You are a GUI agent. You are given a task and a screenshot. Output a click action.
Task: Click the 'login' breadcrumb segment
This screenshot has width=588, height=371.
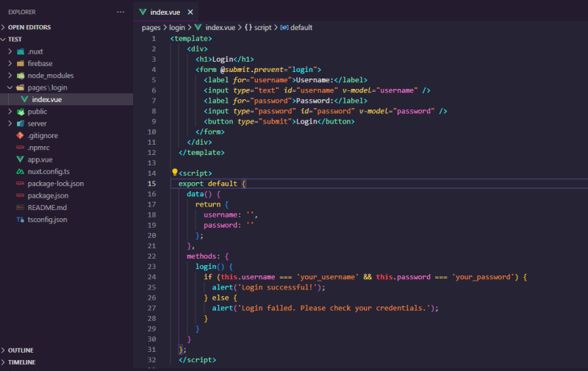(x=177, y=27)
